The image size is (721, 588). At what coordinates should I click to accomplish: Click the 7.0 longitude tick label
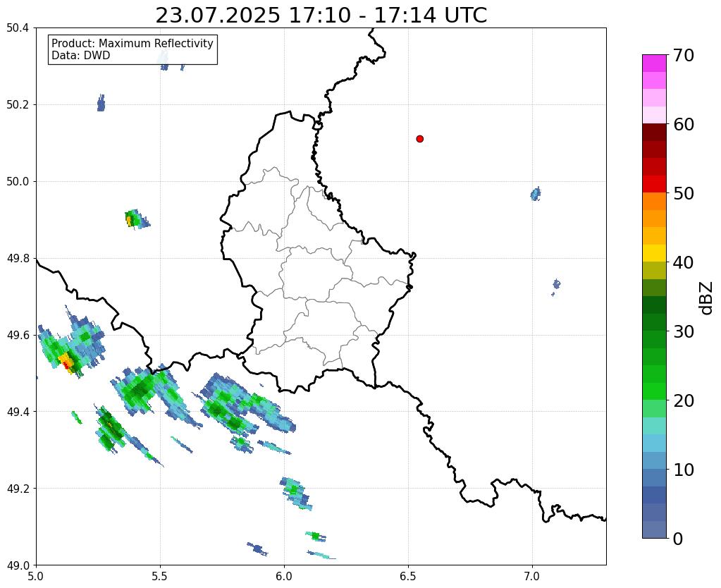pos(532,576)
